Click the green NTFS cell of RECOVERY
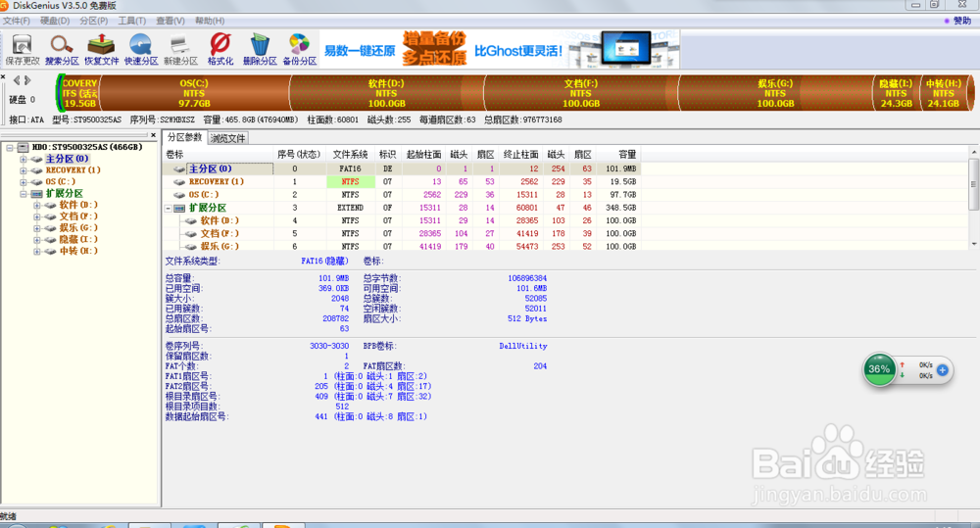Viewport: 980px width, 528px height. click(x=350, y=182)
